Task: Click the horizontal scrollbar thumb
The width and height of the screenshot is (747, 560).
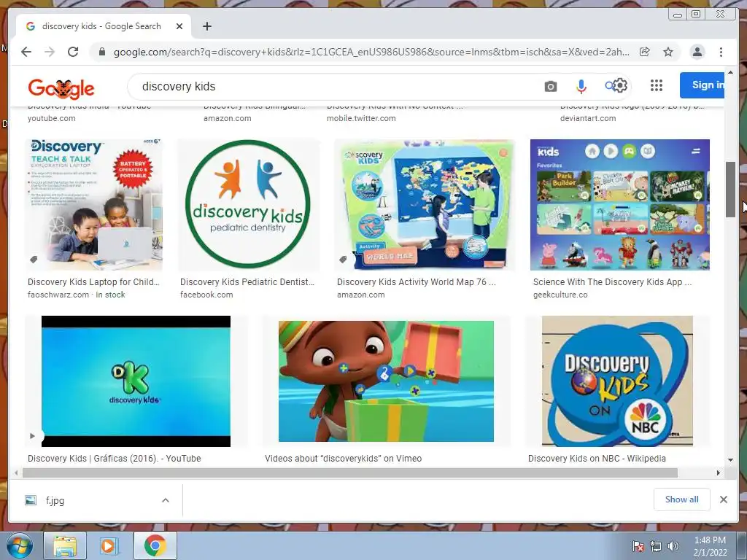Action: click(350, 472)
